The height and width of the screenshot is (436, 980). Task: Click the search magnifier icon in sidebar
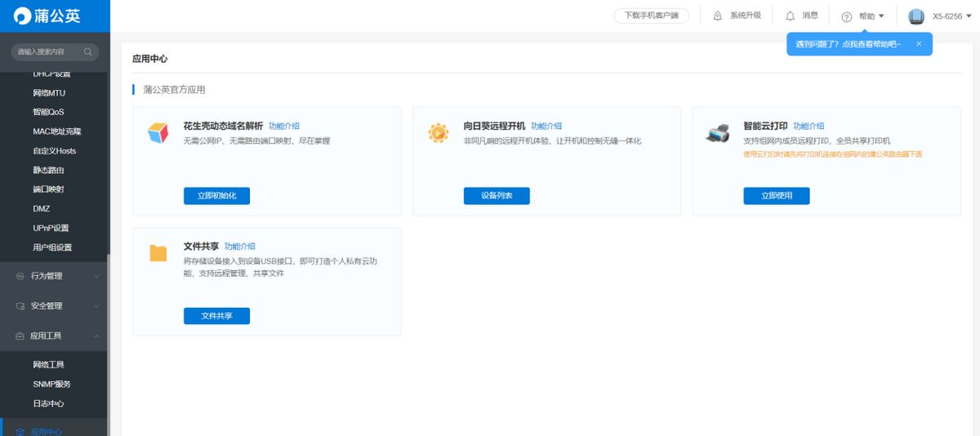[x=87, y=51]
